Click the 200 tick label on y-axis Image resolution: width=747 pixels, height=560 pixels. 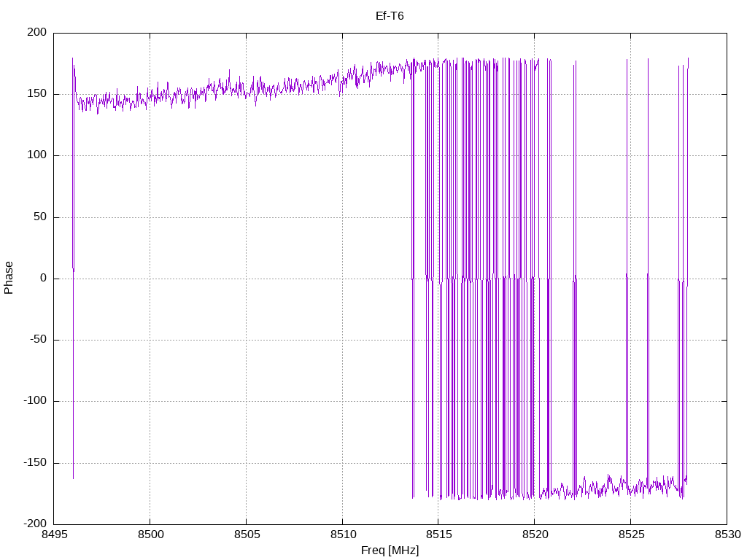coord(36,33)
